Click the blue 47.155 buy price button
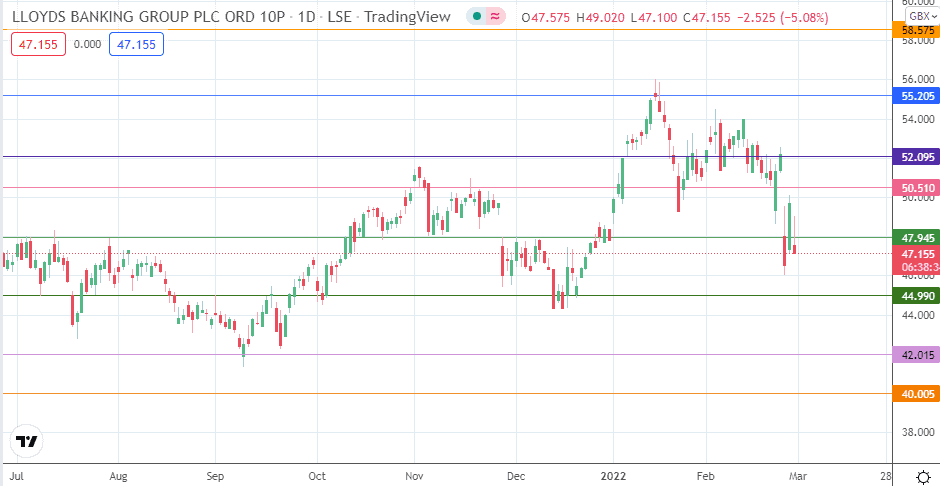This screenshot has height=486, width=940. 137,44
